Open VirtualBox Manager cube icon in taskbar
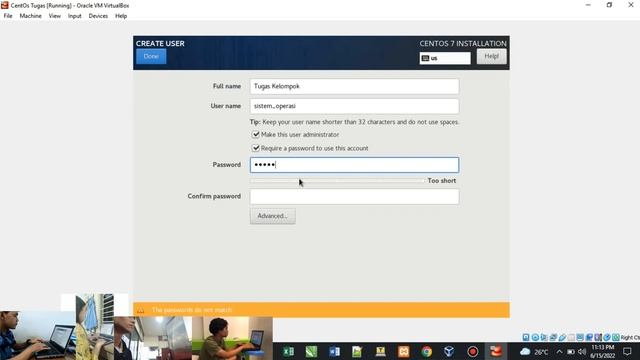 pos(449,351)
